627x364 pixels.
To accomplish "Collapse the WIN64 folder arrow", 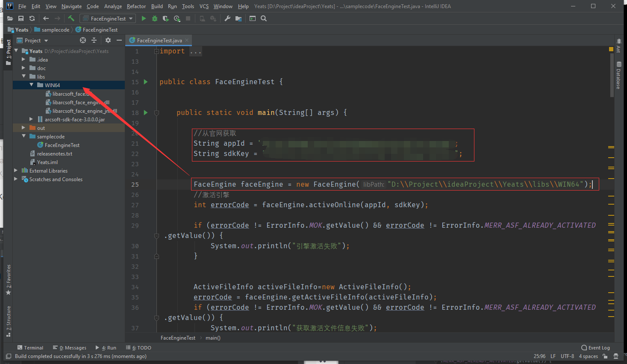I will [x=31, y=85].
